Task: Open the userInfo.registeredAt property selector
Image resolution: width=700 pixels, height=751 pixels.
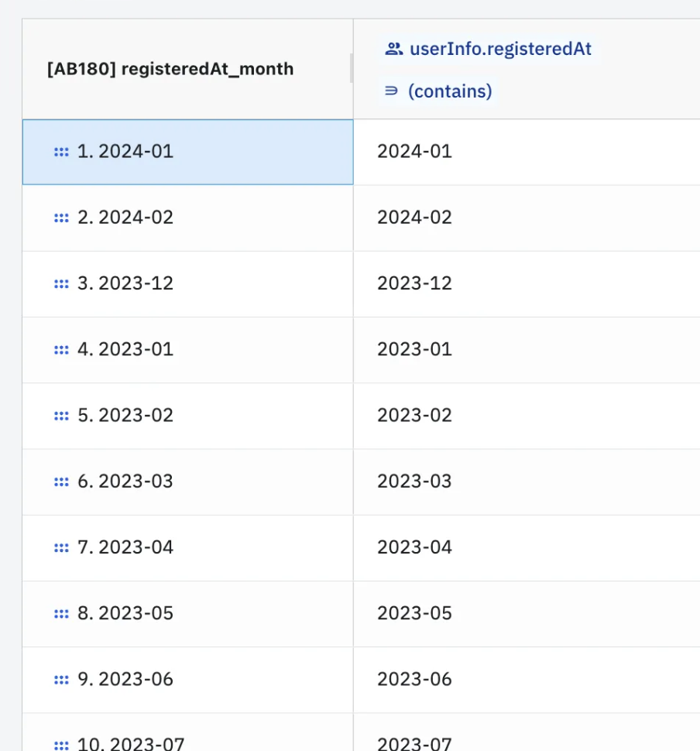Action: click(x=489, y=49)
